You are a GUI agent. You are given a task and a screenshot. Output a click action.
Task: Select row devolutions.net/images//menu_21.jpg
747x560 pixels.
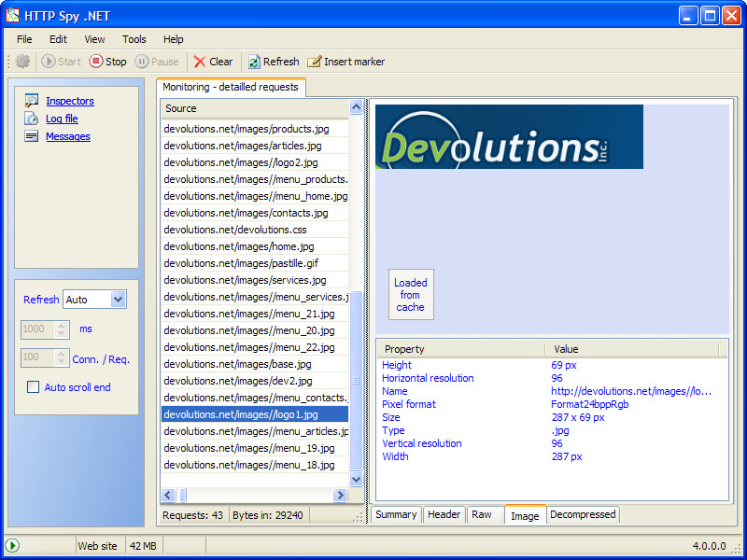pos(254,314)
